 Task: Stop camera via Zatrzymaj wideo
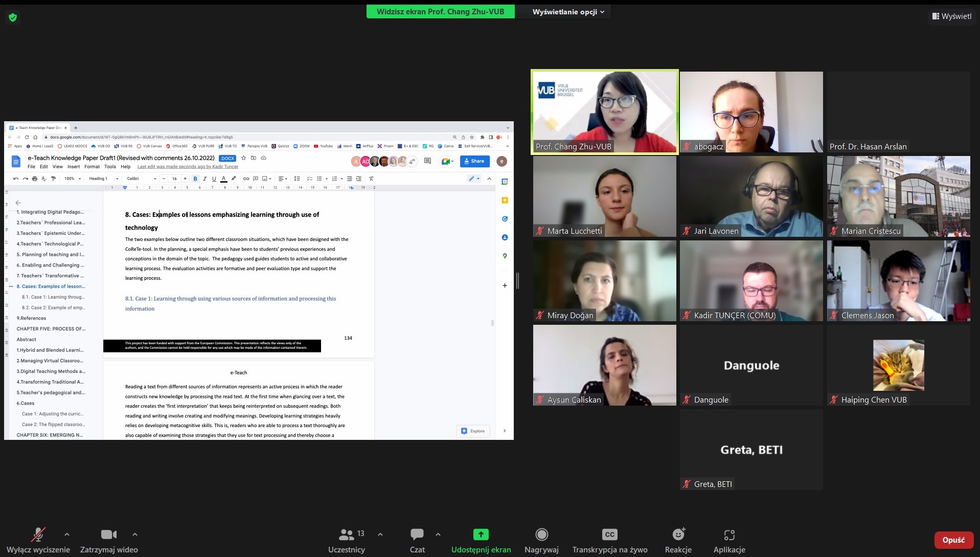109,541
